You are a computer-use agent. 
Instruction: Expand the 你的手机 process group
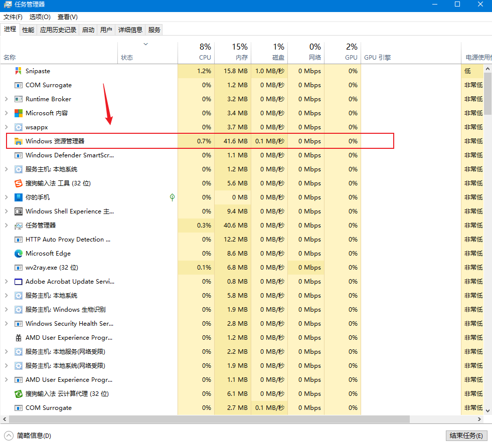pyautogui.click(x=7, y=197)
